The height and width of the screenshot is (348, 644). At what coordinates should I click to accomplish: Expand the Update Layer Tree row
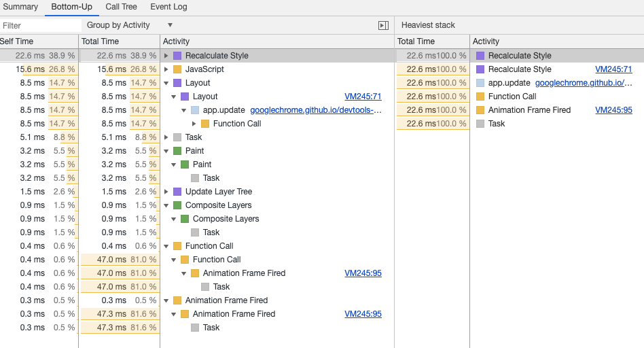(166, 191)
